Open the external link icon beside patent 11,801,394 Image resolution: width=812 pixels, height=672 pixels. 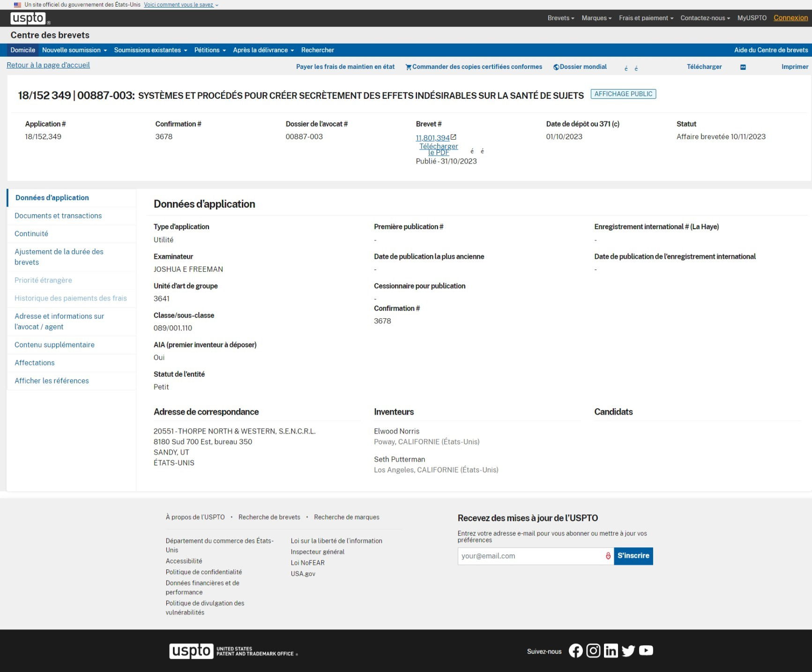coord(454,137)
